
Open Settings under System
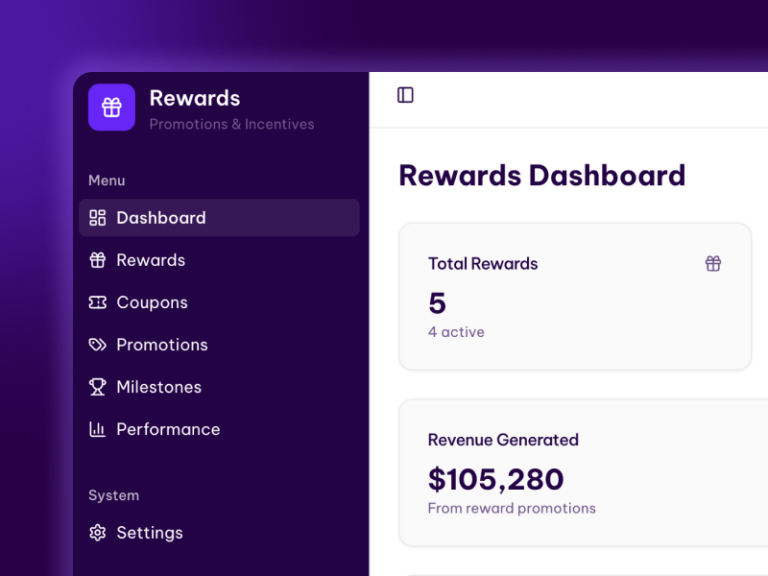(219, 533)
